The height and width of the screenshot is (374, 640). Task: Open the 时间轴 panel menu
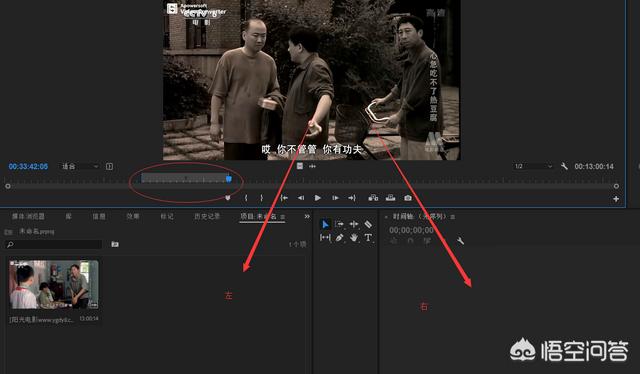click(x=453, y=217)
